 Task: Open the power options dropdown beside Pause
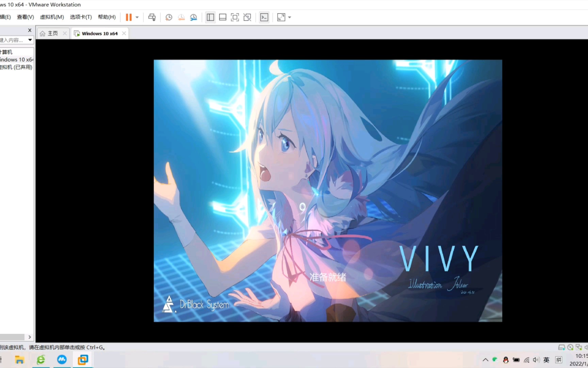pos(137,17)
